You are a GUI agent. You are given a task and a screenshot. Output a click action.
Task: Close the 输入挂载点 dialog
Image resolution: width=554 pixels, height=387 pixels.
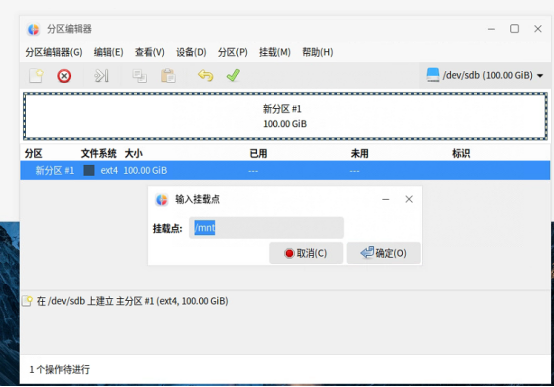click(409, 199)
